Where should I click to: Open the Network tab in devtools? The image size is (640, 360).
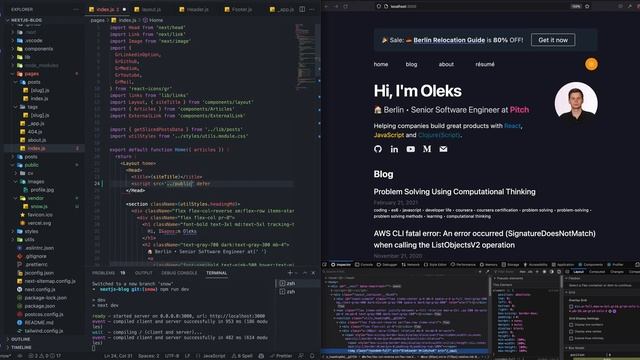(x=411, y=264)
